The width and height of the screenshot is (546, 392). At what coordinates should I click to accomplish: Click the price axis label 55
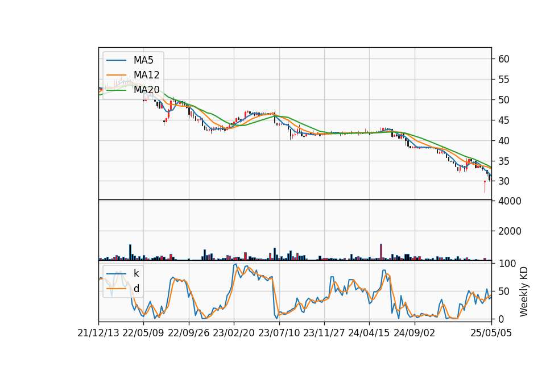504,80
